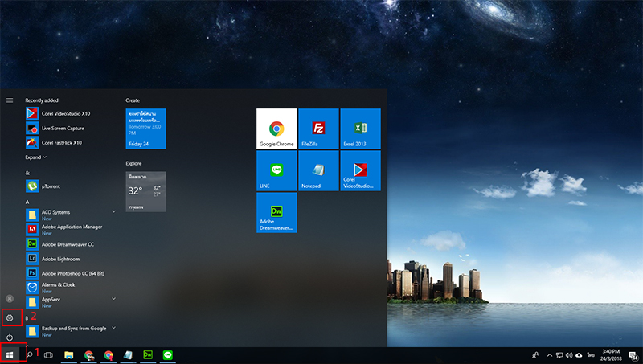Open File Explorer from the taskbar
The width and height of the screenshot is (643, 364).
68,355
